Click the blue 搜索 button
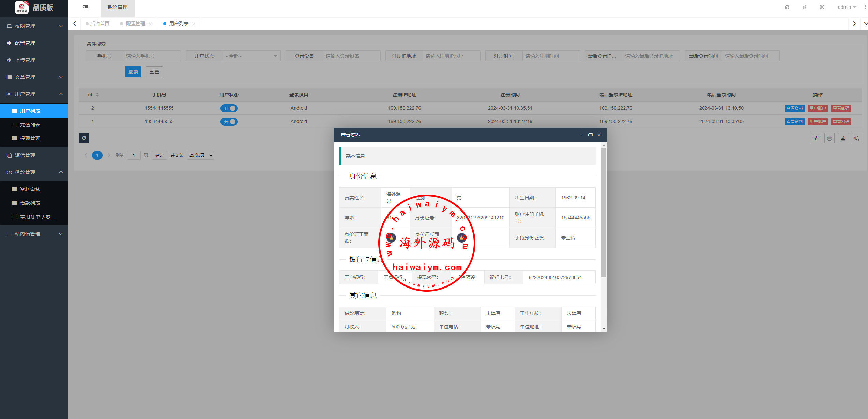The height and width of the screenshot is (419, 868). 133,72
